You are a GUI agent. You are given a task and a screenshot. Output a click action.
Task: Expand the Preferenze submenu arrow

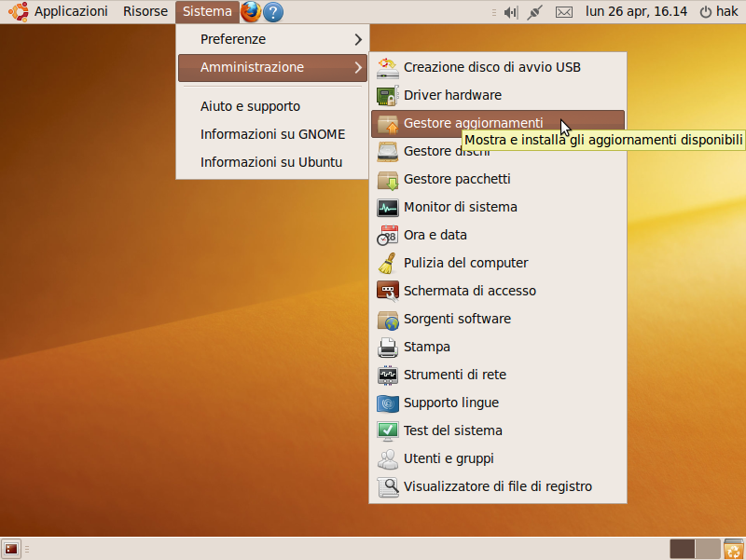pos(358,39)
